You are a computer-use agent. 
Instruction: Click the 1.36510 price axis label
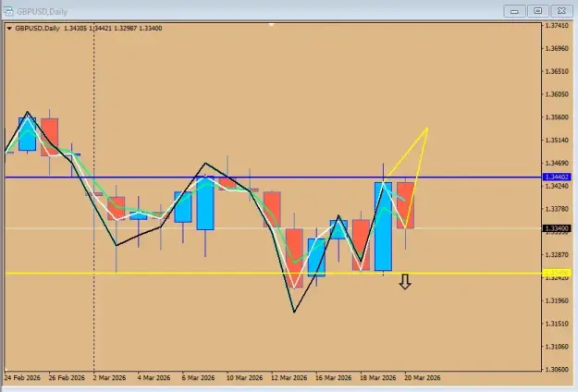[557, 71]
